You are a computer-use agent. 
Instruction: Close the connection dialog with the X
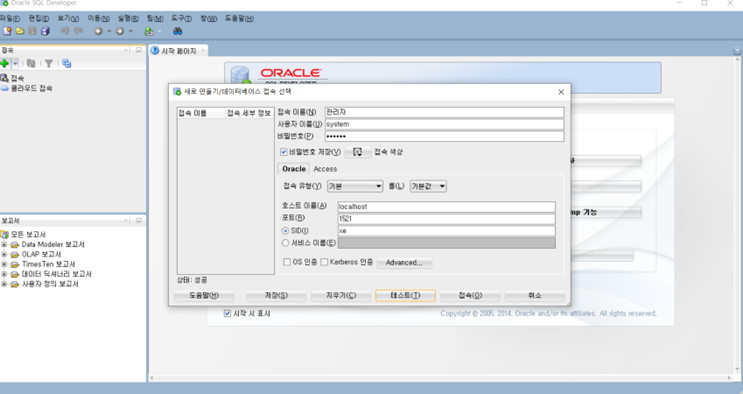pos(561,92)
